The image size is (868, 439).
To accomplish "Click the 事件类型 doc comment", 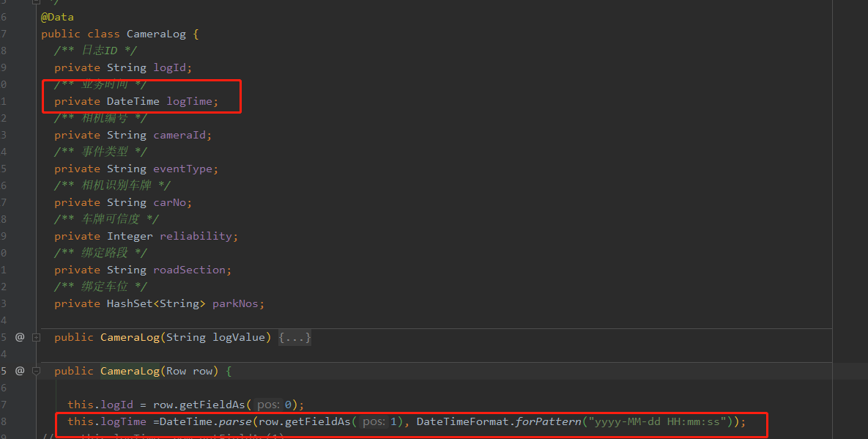I will point(100,152).
